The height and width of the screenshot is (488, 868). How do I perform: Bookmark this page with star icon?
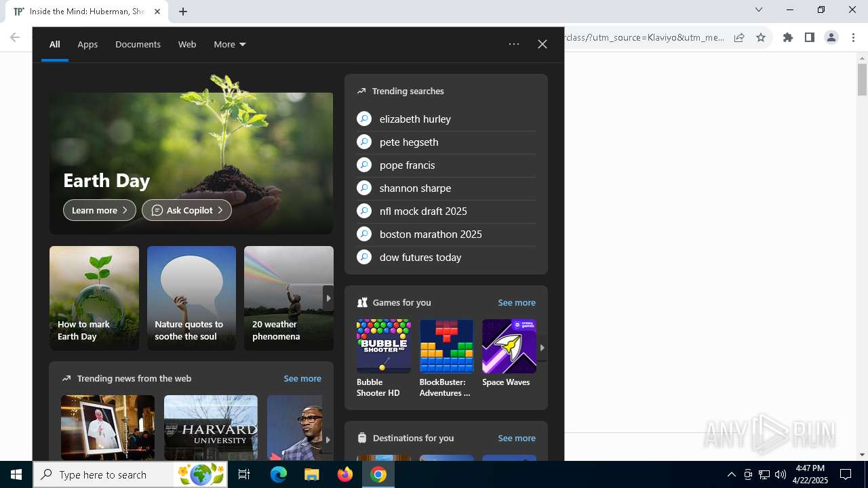tap(761, 37)
